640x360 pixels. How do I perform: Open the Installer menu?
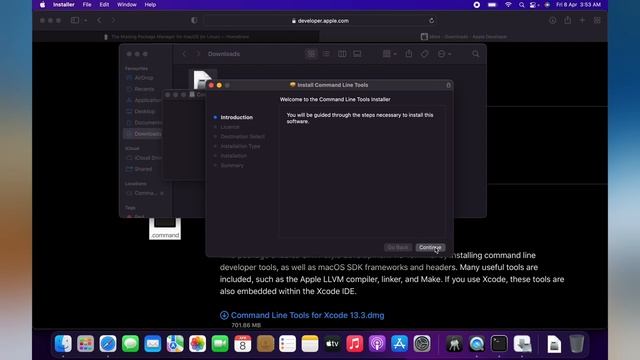tap(64, 5)
